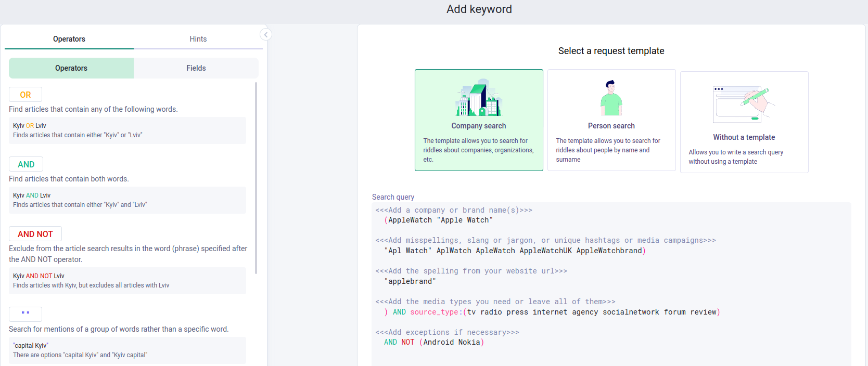Screen dimensions: 868x366
Task: Click the 'Kyiv AND Lviv' example
Action: 127,200
